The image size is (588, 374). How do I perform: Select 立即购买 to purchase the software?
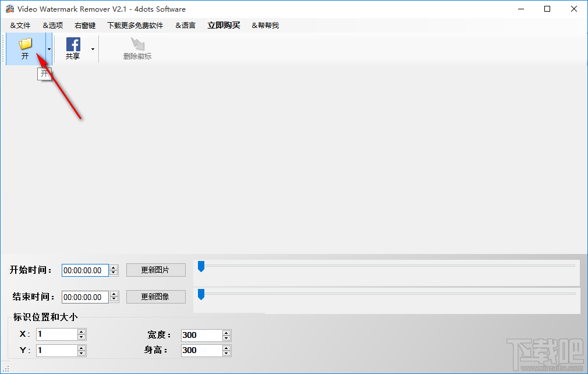click(x=223, y=25)
